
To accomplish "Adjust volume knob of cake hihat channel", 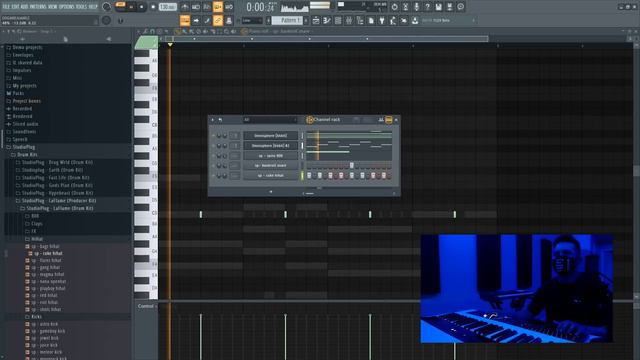I will (x=225, y=176).
